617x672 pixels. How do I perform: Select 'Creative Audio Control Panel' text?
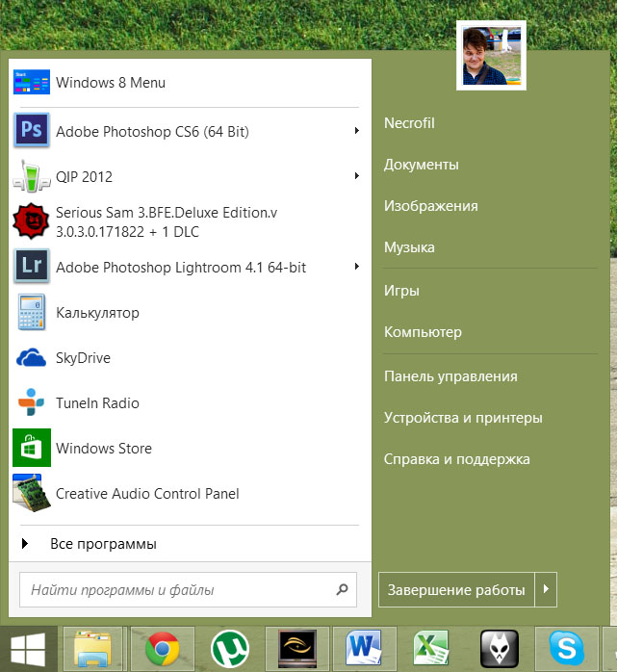147,494
